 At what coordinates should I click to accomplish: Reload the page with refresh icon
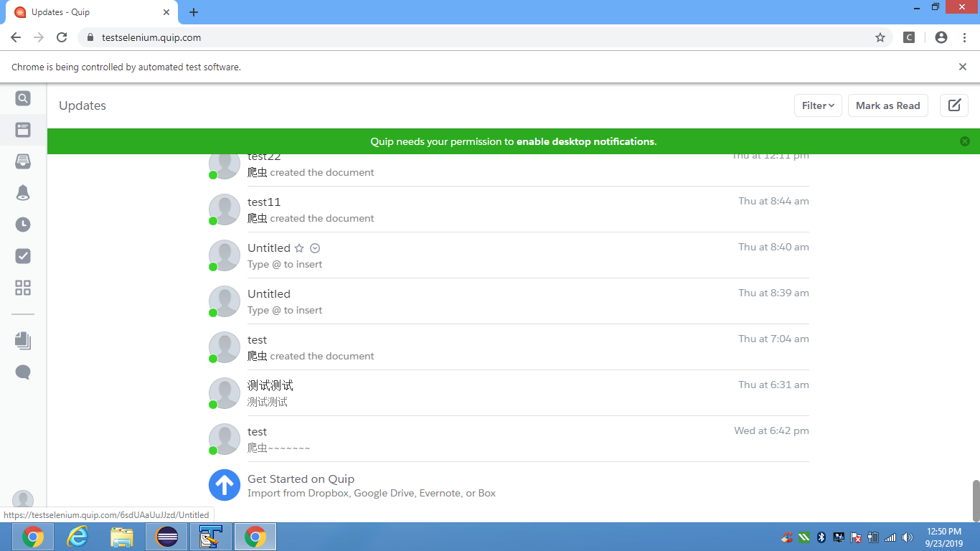[62, 37]
